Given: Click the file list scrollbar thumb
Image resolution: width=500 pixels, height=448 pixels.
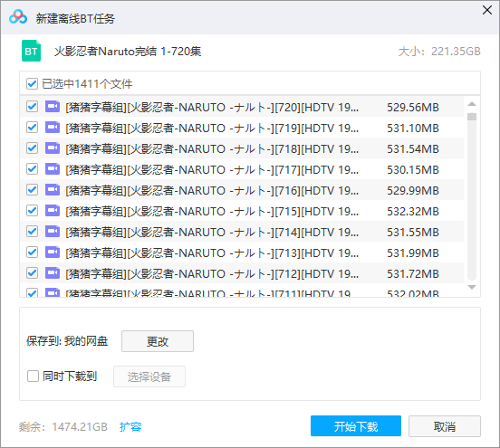Looking at the screenshot, I should tap(472, 117).
